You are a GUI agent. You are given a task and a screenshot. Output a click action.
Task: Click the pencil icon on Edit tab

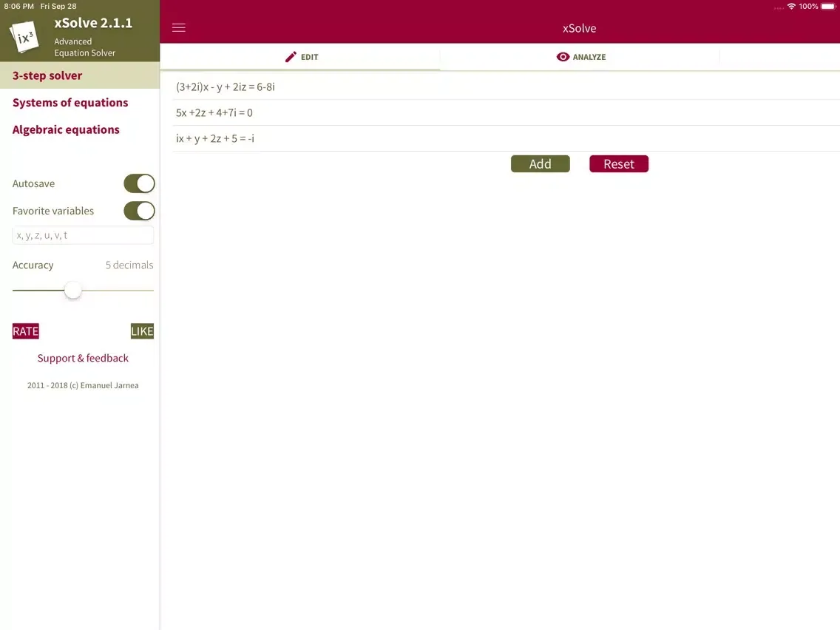(x=291, y=57)
